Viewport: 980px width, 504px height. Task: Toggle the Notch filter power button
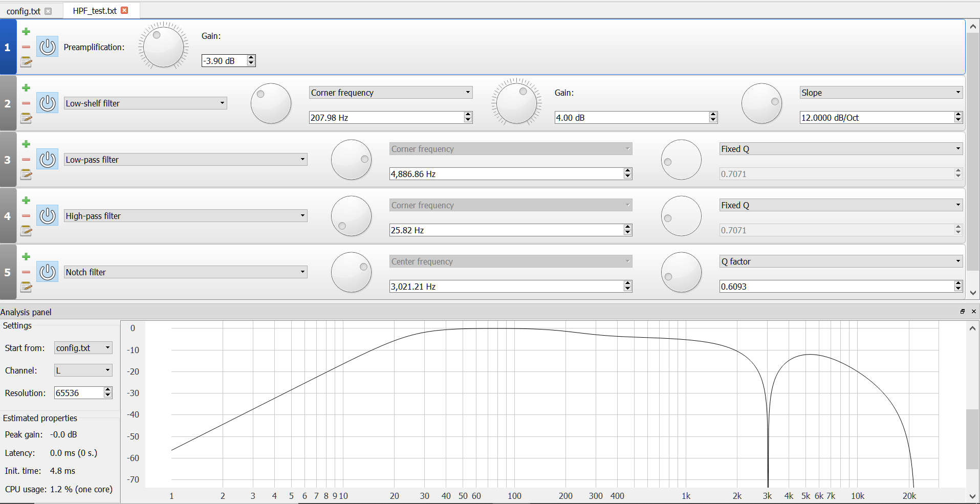coord(48,272)
